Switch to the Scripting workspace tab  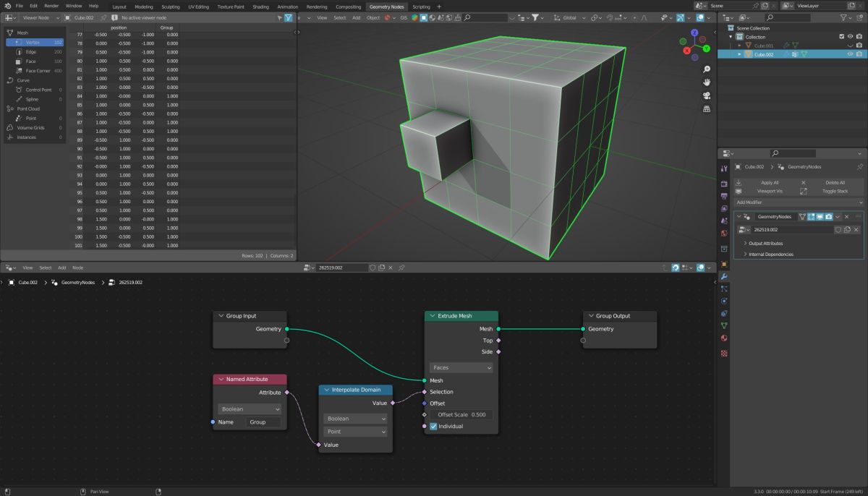[421, 7]
